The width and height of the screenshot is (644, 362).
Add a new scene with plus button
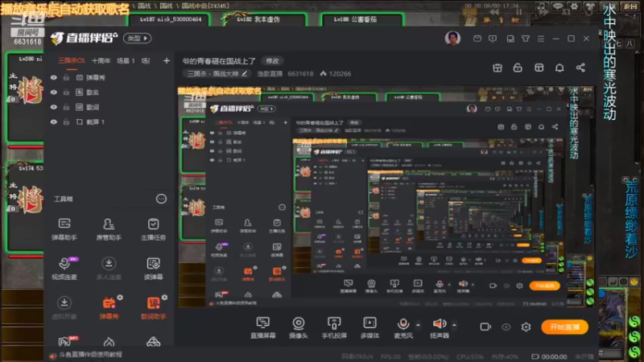167,61
